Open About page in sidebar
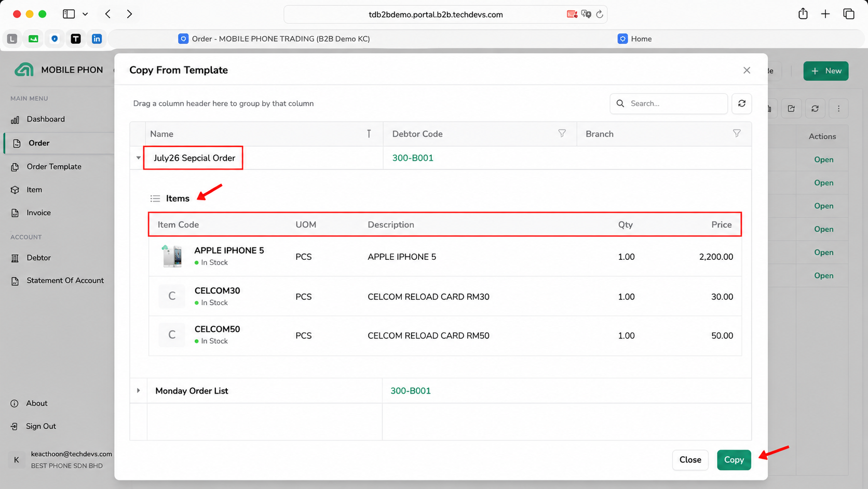The height and width of the screenshot is (489, 868). 37,403
